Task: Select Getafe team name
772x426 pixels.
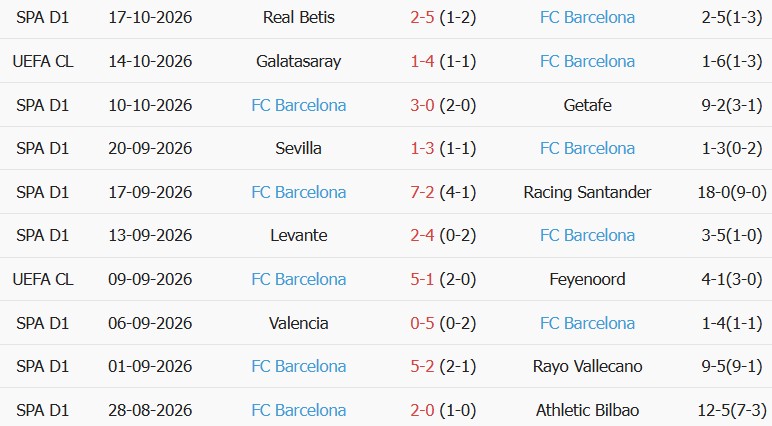Action: [x=587, y=105]
